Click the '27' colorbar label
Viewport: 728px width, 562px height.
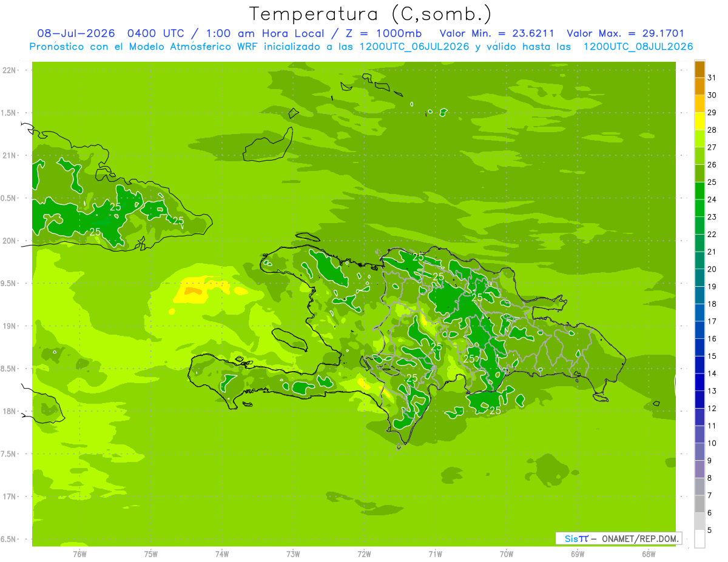(x=712, y=147)
